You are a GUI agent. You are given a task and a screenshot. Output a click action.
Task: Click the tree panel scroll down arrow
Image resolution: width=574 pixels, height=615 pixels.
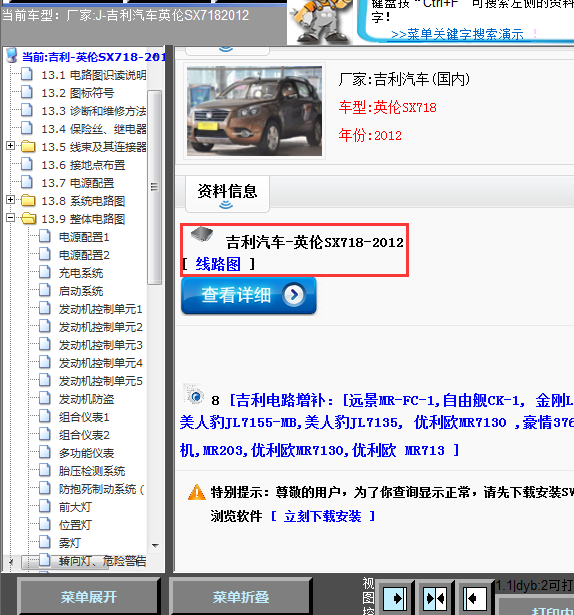tap(155, 546)
